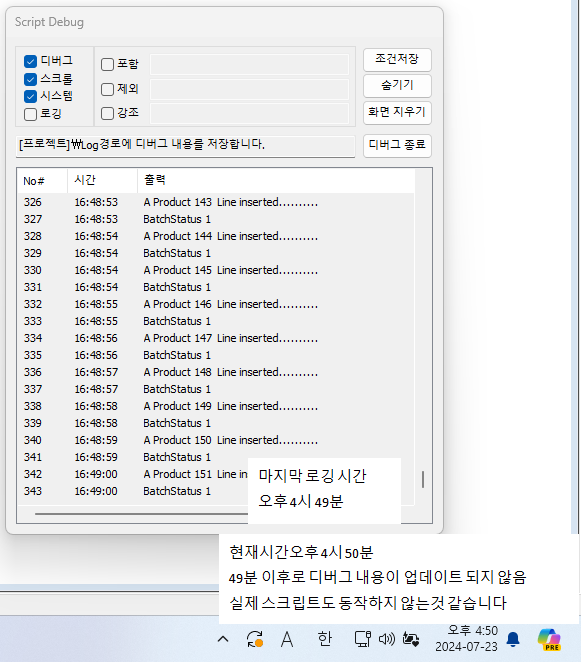Click the vertical scrollbar thumb of log list
This screenshot has height=662, width=581.
tap(423, 480)
